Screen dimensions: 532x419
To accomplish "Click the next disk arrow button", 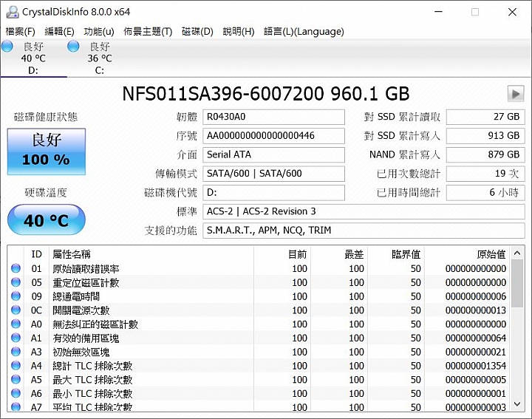I will coord(516,94).
